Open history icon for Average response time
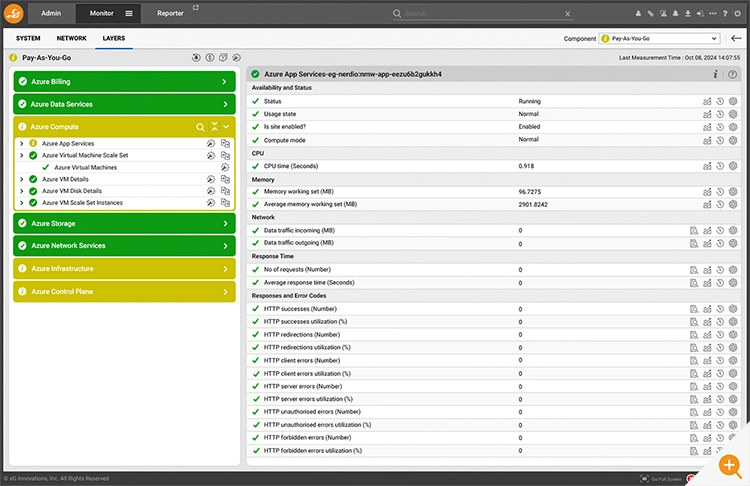Viewport: 750px width, 486px height. (720, 283)
